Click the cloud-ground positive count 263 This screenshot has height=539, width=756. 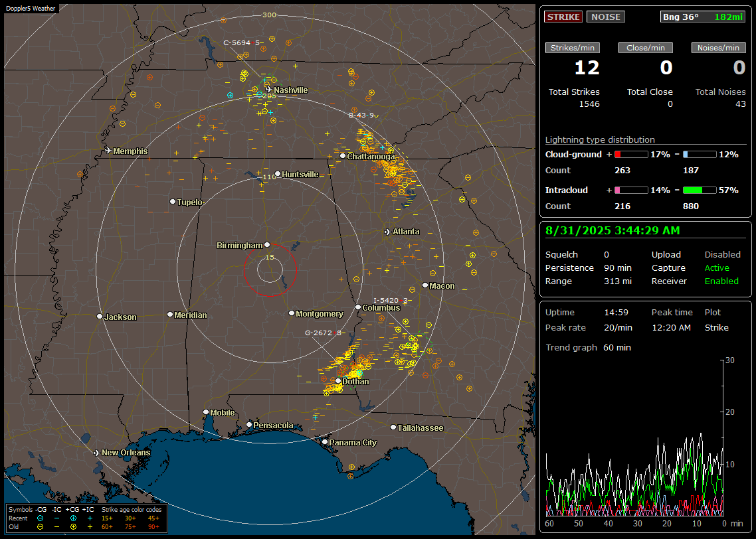[x=622, y=171]
